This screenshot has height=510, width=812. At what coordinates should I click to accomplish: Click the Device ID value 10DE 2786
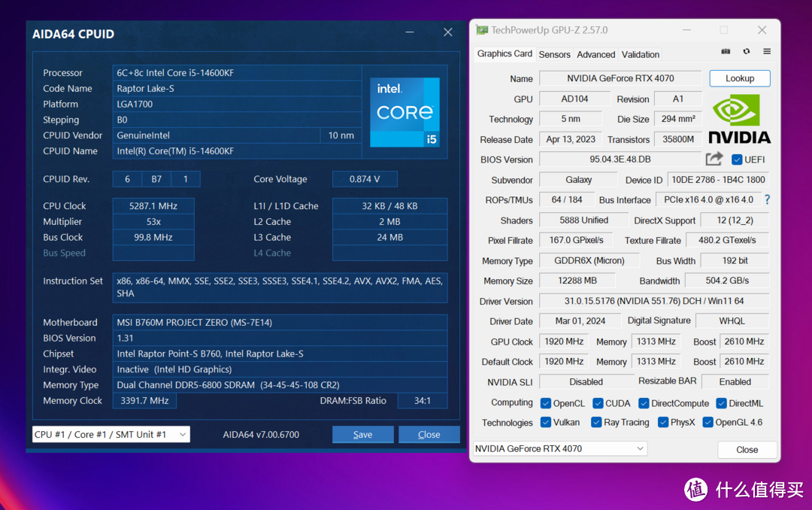pyautogui.click(x=718, y=179)
